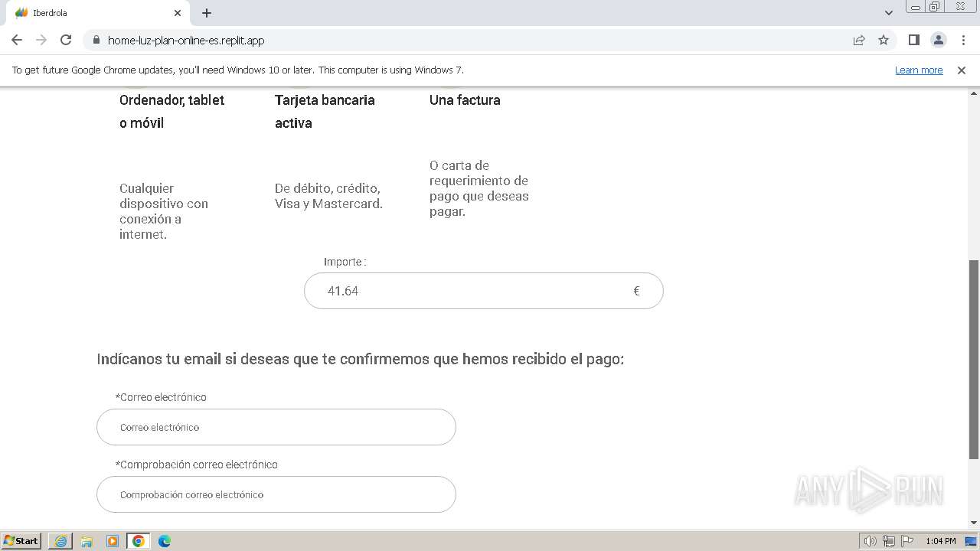Screen dimensions: 980x551
Task: Click the scrollbar down arrow
Action: coord(973,523)
